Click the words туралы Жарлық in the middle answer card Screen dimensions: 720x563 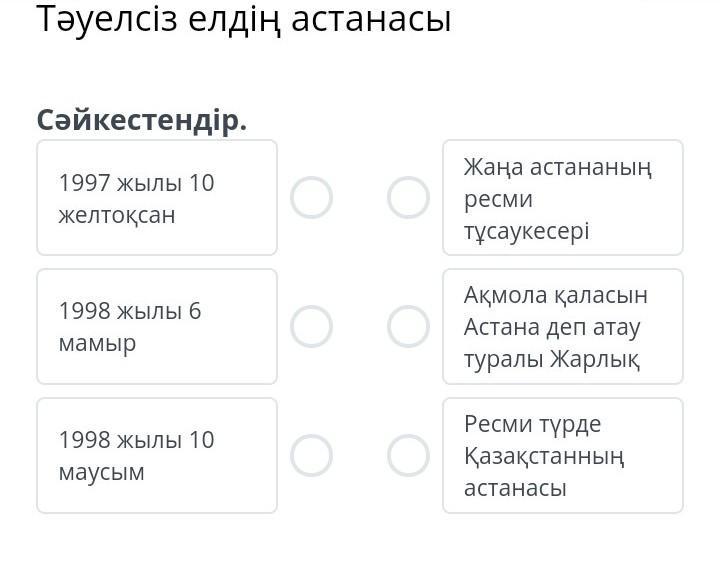[552, 359]
